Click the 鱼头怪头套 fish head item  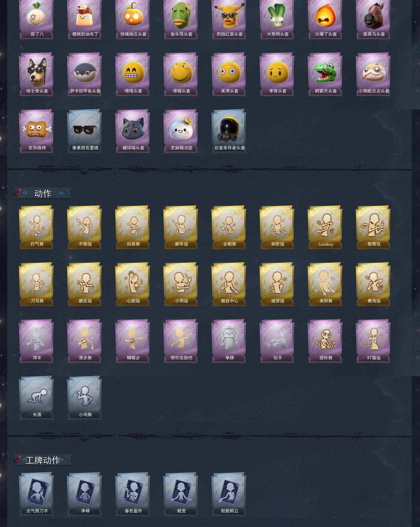181,19
